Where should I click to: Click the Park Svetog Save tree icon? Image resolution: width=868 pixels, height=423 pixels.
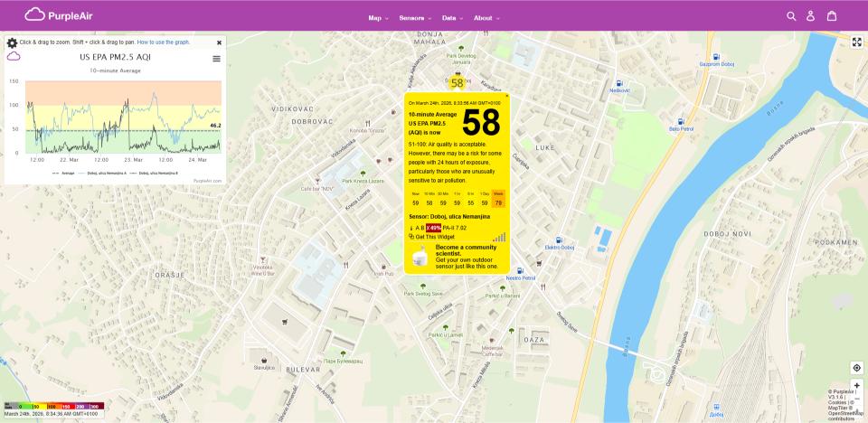[x=422, y=287]
